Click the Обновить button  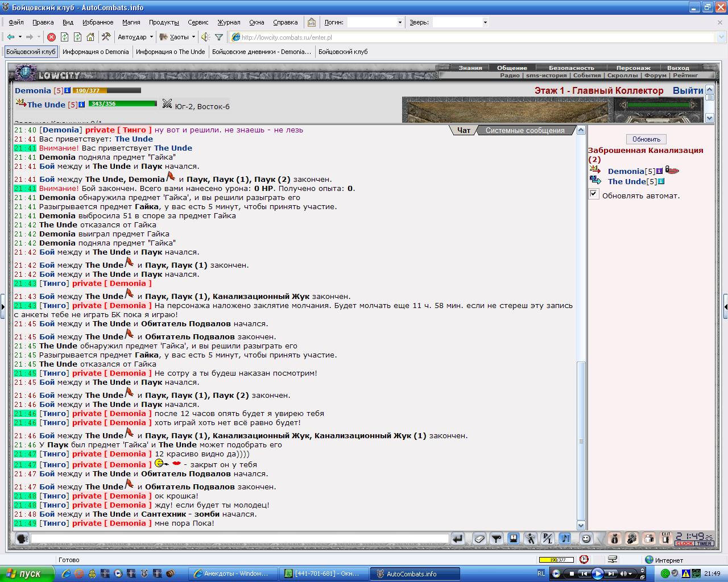646,139
